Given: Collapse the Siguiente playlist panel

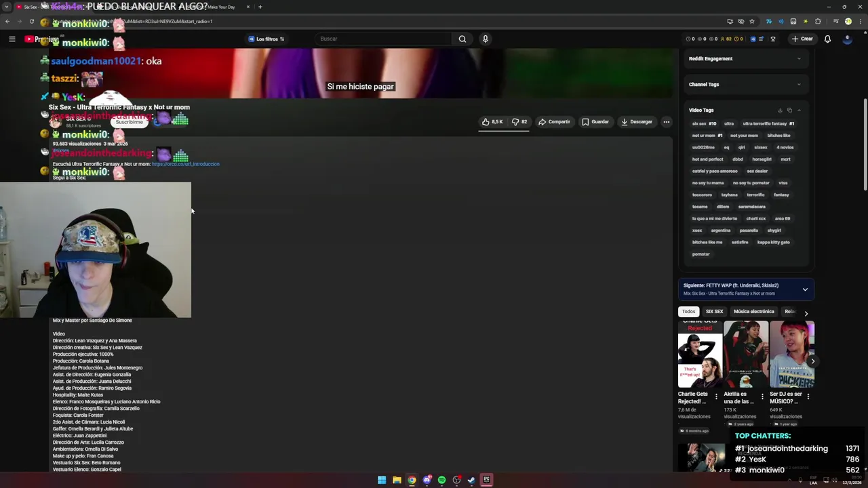Looking at the screenshot, I should click(x=805, y=289).
